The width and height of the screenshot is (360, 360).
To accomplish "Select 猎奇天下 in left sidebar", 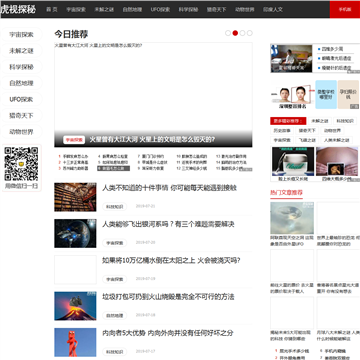I will pos(22,116).
